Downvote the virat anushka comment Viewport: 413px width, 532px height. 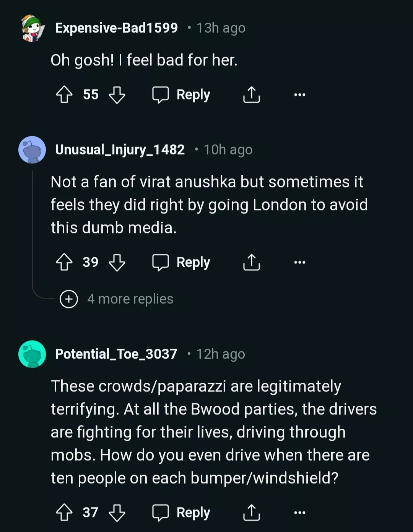pos(117,262)
